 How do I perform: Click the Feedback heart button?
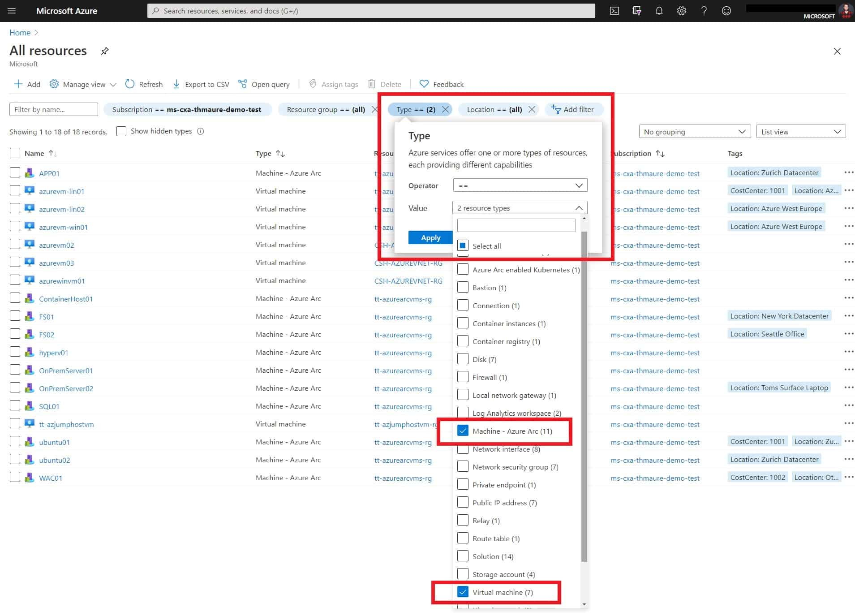[442, 84]
